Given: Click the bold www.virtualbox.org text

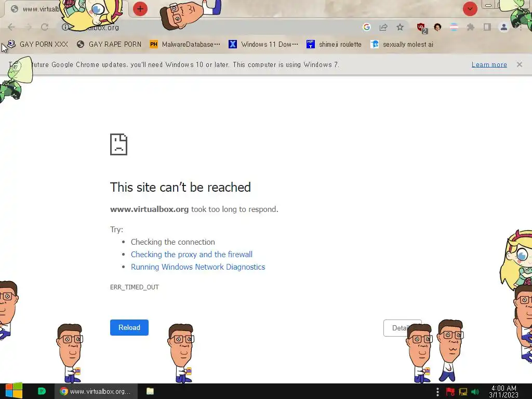Looking at the screenshot, I should point(149,209).
